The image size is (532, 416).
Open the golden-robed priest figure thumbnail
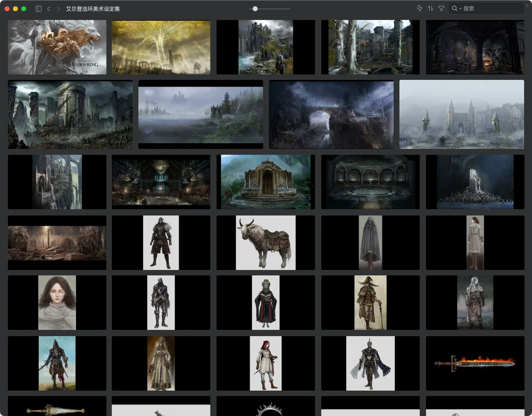click(161, 364)
